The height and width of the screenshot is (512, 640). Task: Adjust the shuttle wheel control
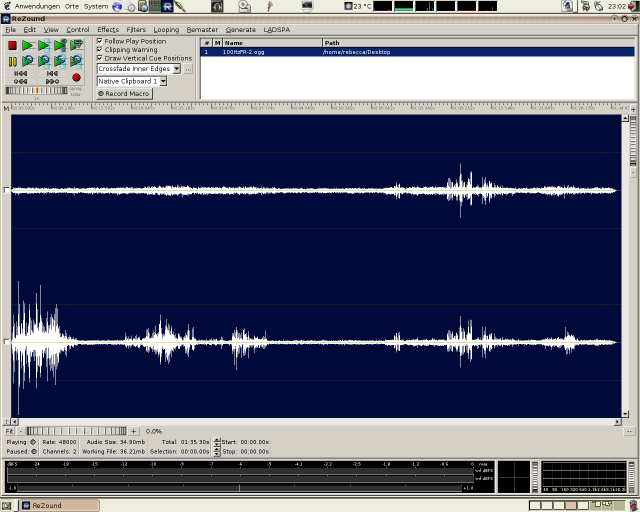pos(36,91)
